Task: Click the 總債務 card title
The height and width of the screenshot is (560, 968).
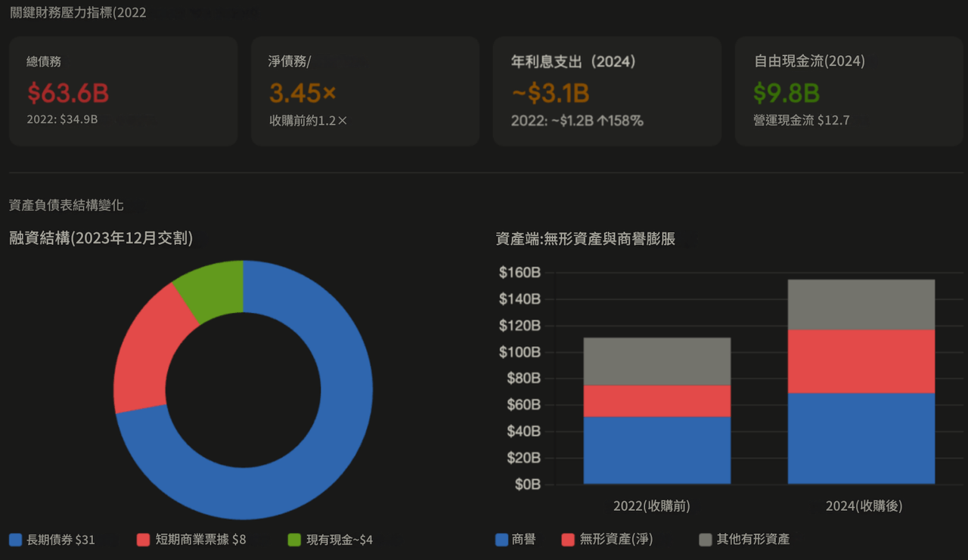Action: (44, 62)
